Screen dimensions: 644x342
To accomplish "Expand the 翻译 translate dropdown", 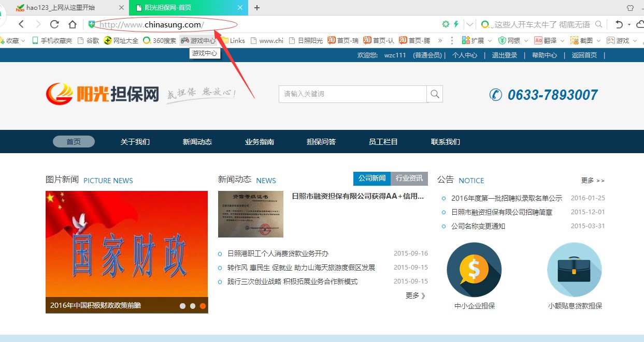I will tap(562, 40).
